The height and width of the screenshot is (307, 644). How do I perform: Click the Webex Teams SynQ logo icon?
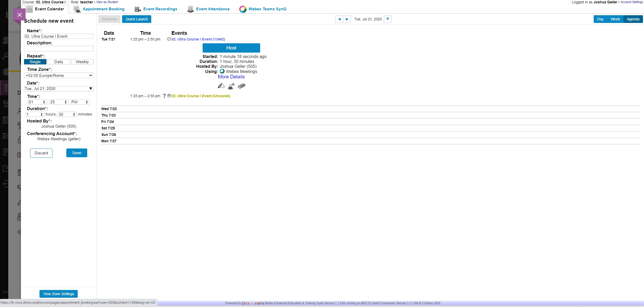pos(243,9)
